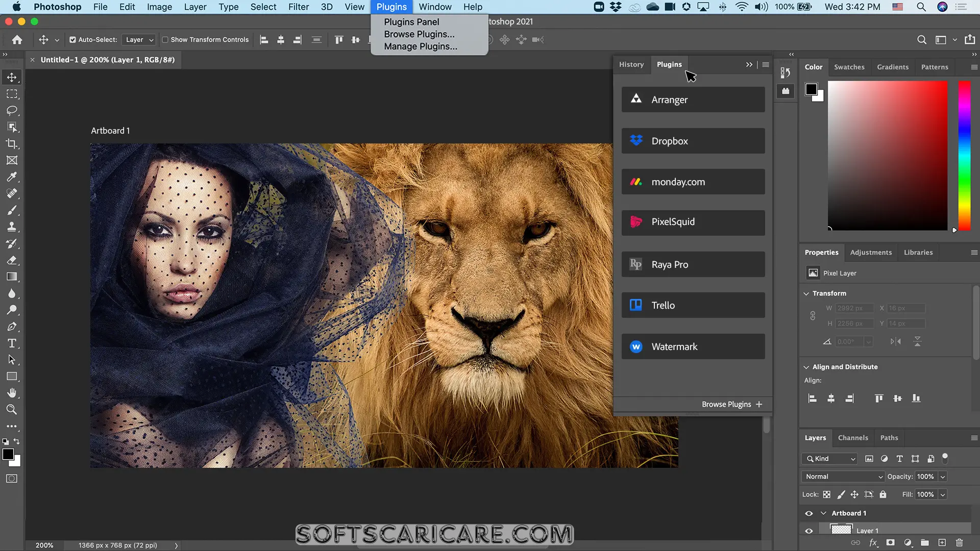980x551 pixels.
Task: Open the Plugins dropdown menu
Action: pyautogui.click(x=391, y=7)
